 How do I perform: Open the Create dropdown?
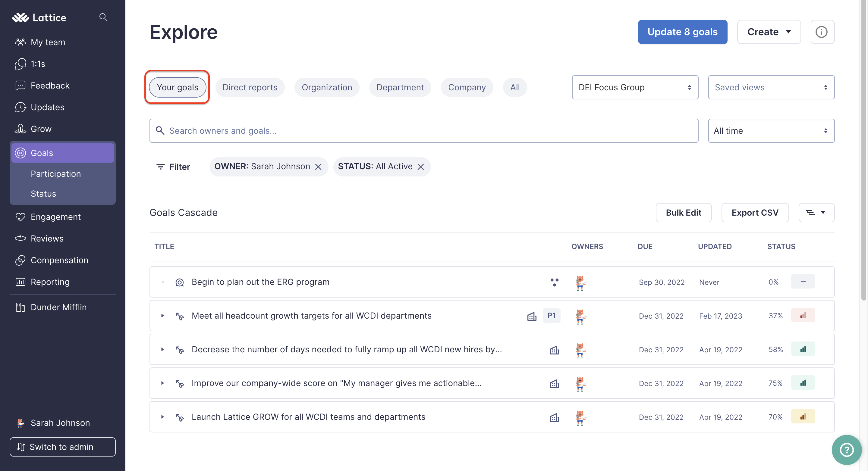click(x=769, y=32)
